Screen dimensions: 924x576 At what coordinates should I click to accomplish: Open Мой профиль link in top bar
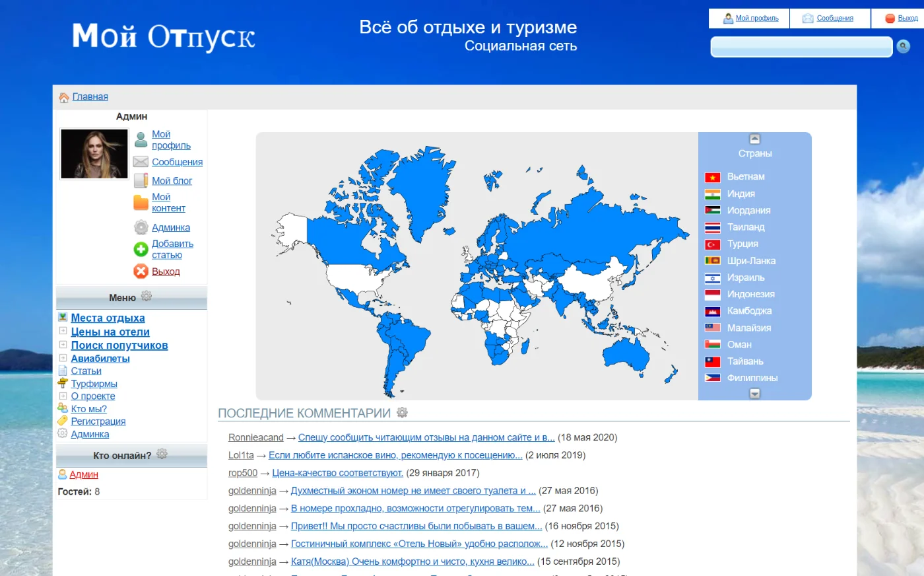point(757,18)
